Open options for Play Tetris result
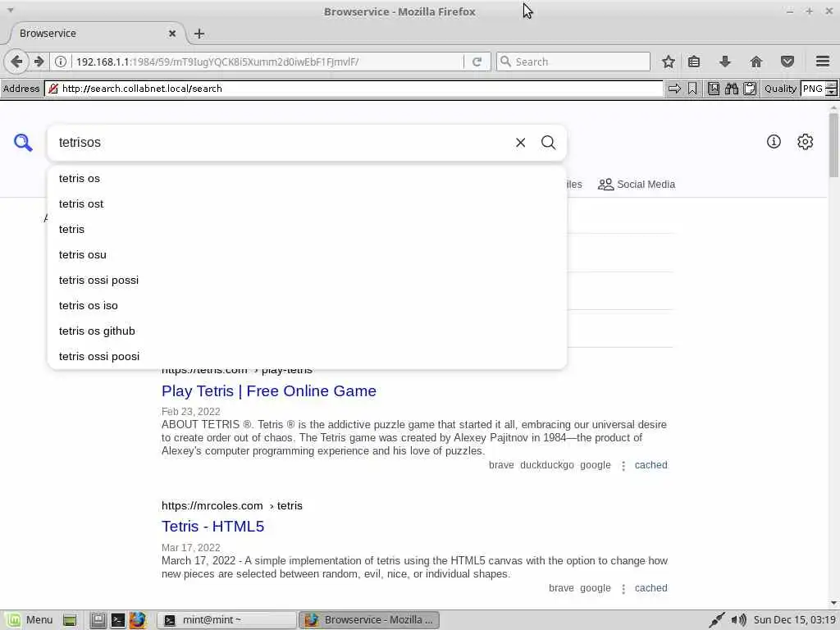Screen dimensions: 840x630 (623, 466)
